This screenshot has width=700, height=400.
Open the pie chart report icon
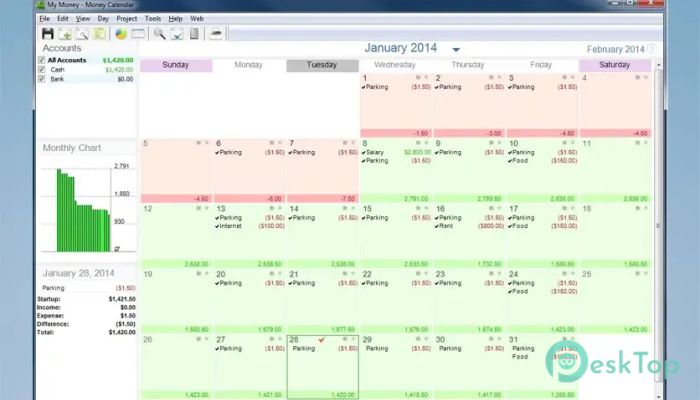tap(121, 34)
